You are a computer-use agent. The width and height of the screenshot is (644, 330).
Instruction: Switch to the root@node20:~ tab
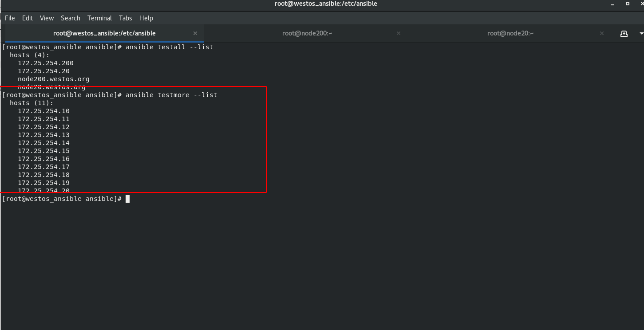(510, 33)
